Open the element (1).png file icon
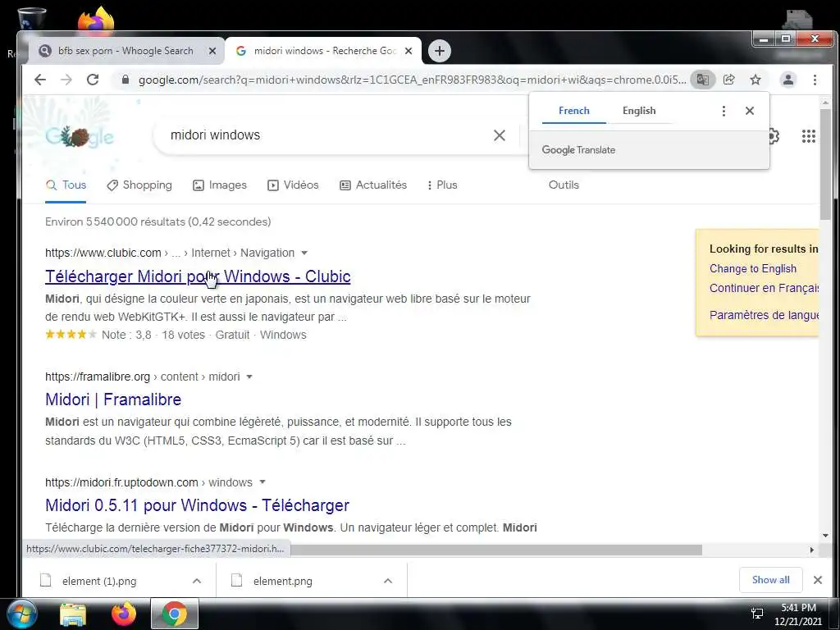 (46, 581)
